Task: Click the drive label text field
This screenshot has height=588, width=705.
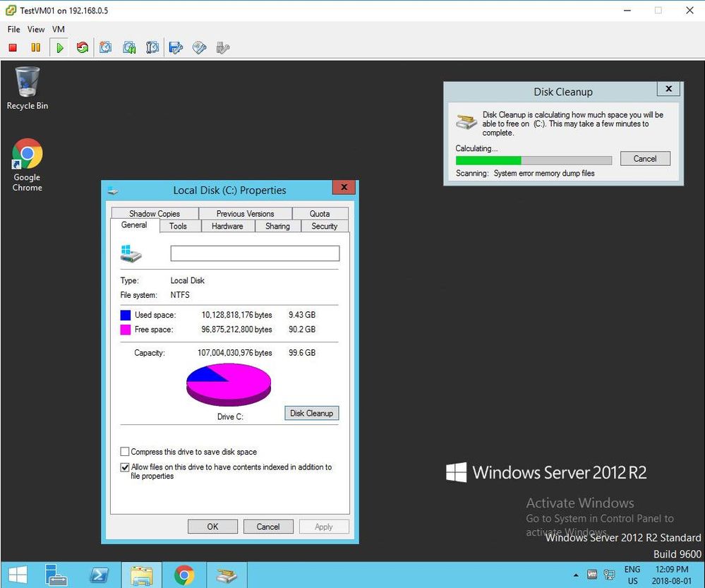Action: [x=255, y=253]
